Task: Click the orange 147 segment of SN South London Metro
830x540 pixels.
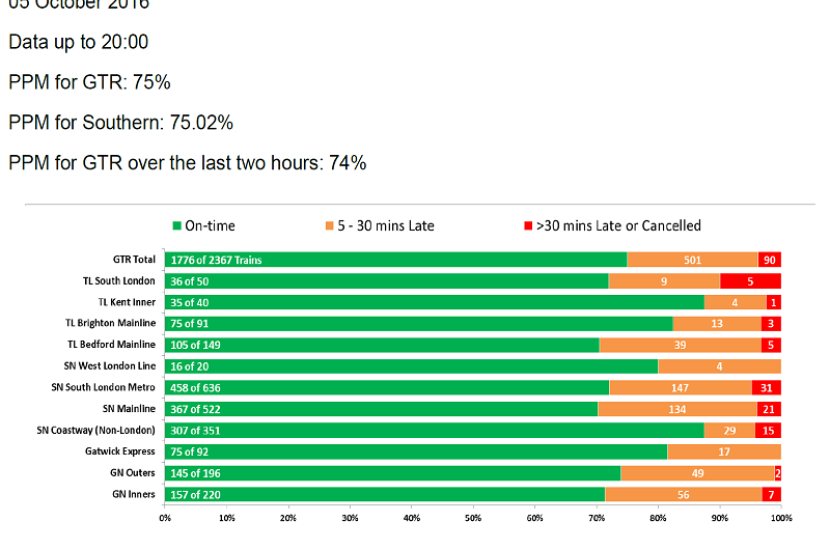Action: coord(680,388)
